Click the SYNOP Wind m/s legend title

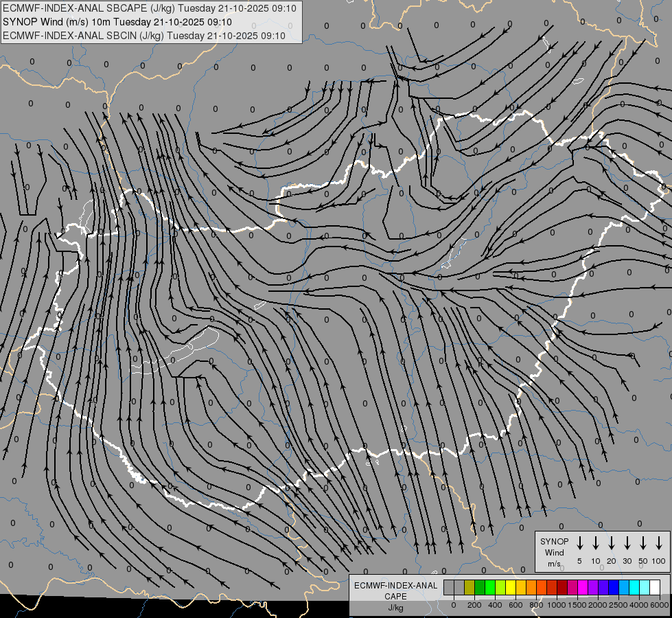point(554,552)
